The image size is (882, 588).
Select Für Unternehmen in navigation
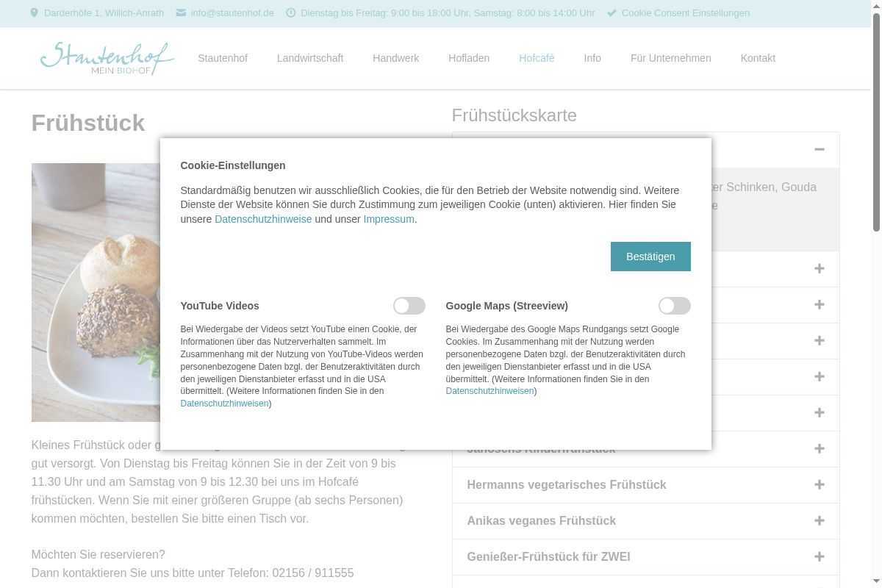(x=670, y=58)
